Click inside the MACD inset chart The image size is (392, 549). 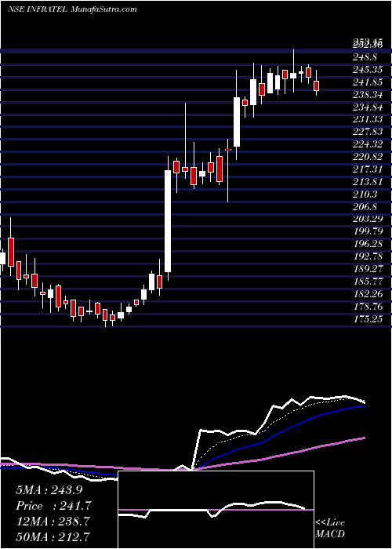(x=216, y=510)
